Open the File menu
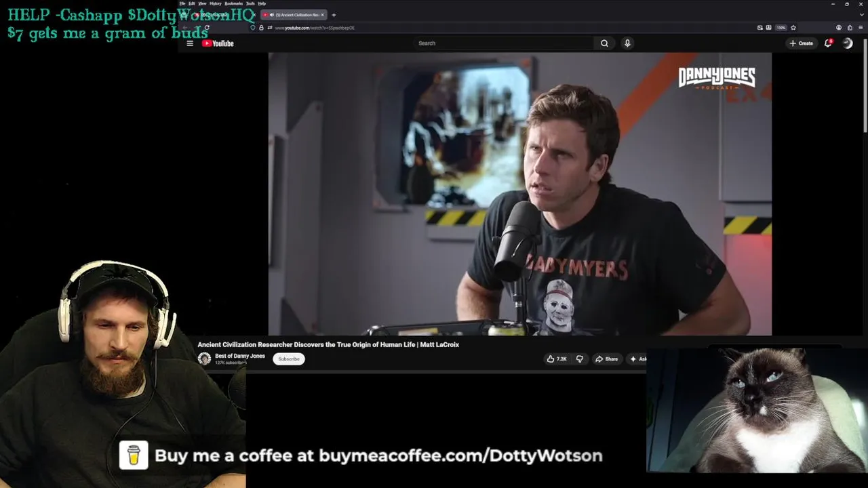Image resolution: width=868 pixels, height=488 pixels. tap(182, 3)
